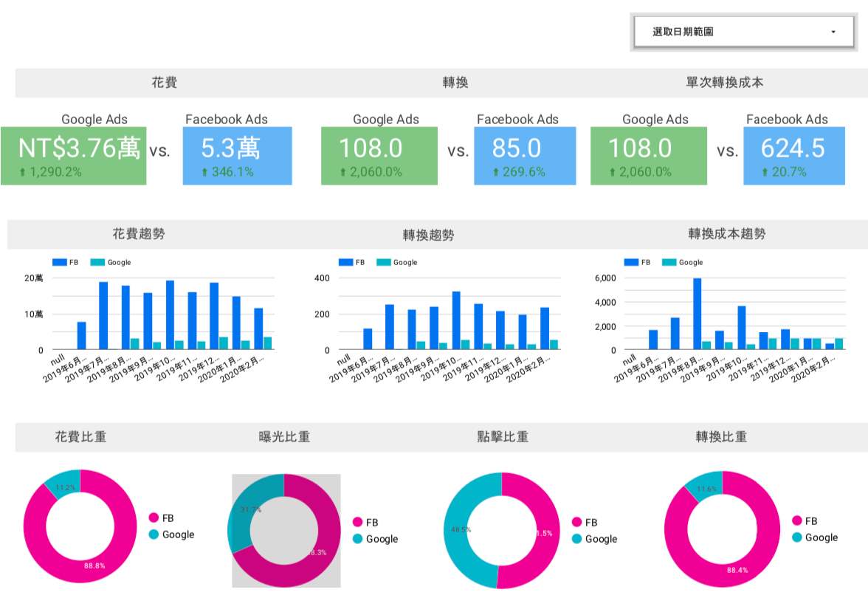Screen dimensions: 868x598
Task: Click the Google legend swatch in 花費趨勢 chart
Action: 97,262
